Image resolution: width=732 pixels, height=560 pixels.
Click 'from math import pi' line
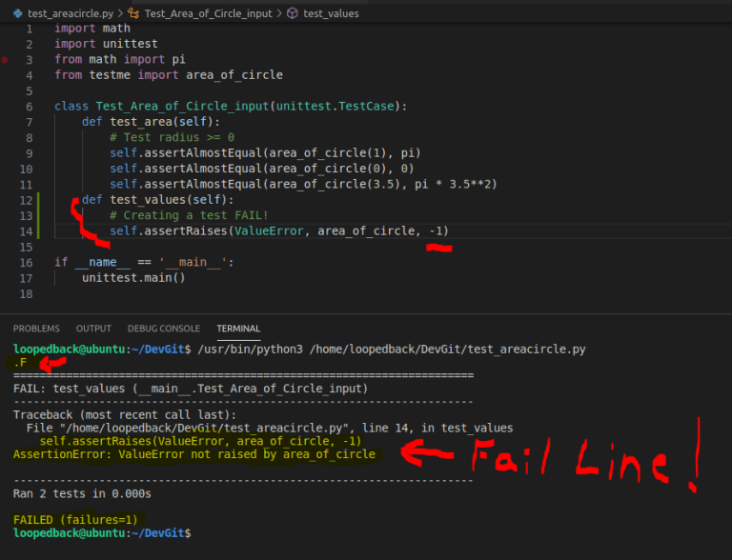tap(120, 59)
